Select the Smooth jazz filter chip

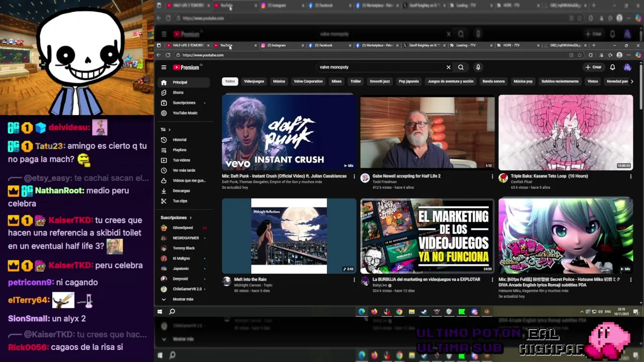click(x=380, y=81)
